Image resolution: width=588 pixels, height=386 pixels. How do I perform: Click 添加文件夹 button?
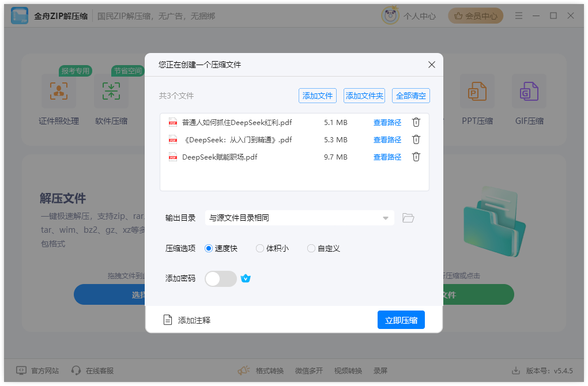(x=364, y=96)
